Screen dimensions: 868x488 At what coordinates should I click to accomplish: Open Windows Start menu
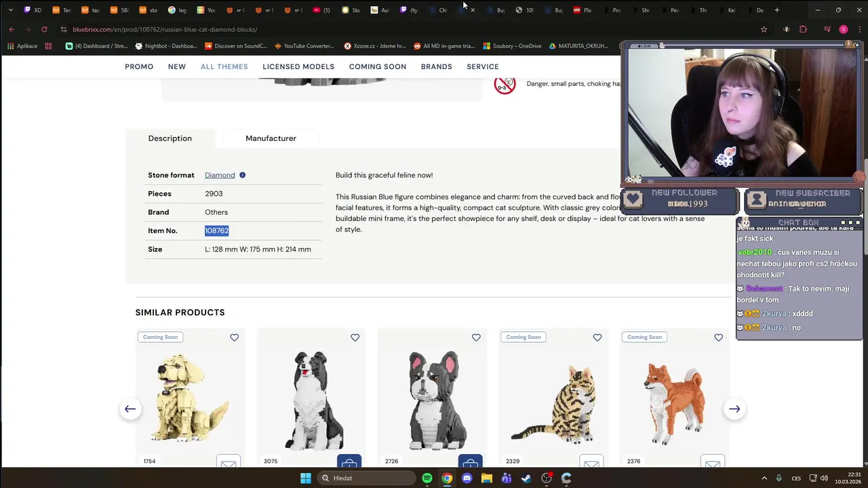click(x=306, y=478)
